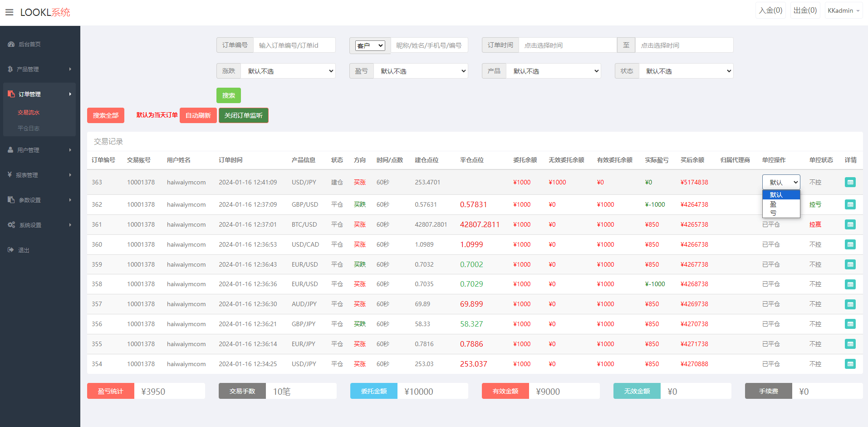Open KKadmin user account menu
Screen dimensions: 868x427
point(843,10)
